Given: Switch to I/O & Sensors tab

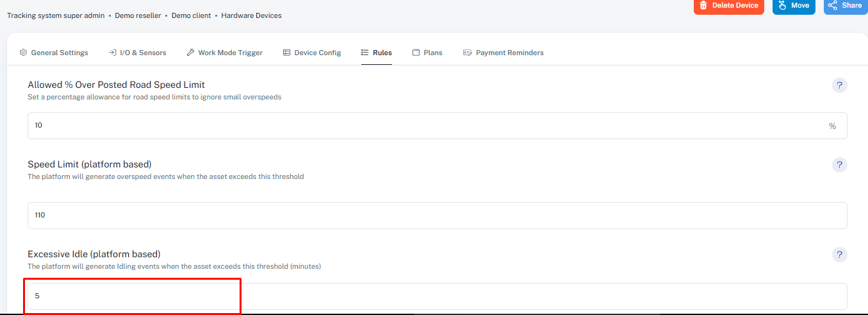Looking at the screenshot, I should [x=137, y=53].
